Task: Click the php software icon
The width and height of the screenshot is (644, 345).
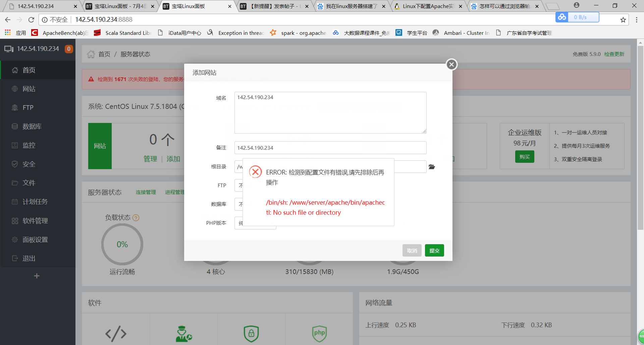Action: [319, 334]
